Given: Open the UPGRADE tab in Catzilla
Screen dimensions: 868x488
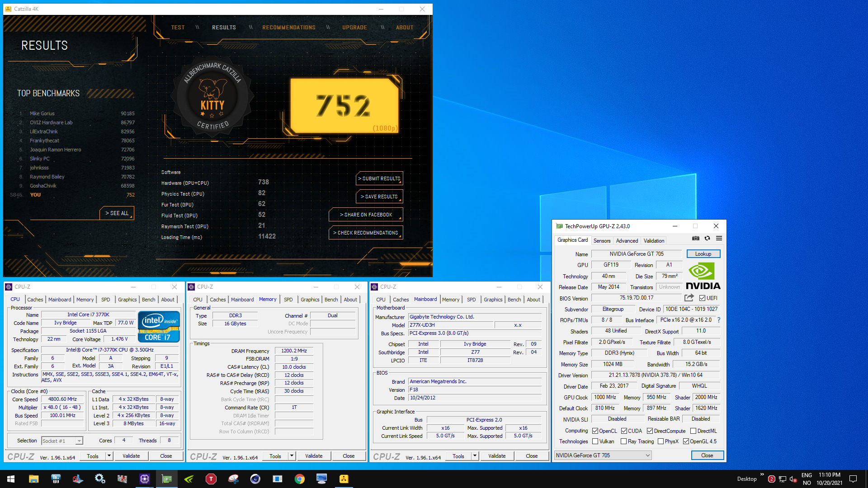Looking at the screenshot, I should (x=354, y=28).
